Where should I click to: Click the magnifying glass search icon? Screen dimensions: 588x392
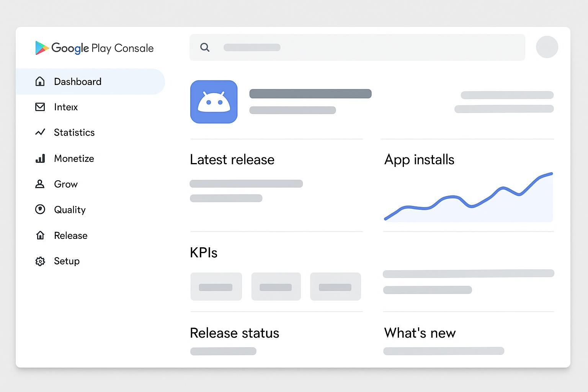click(x=205, y=47)
